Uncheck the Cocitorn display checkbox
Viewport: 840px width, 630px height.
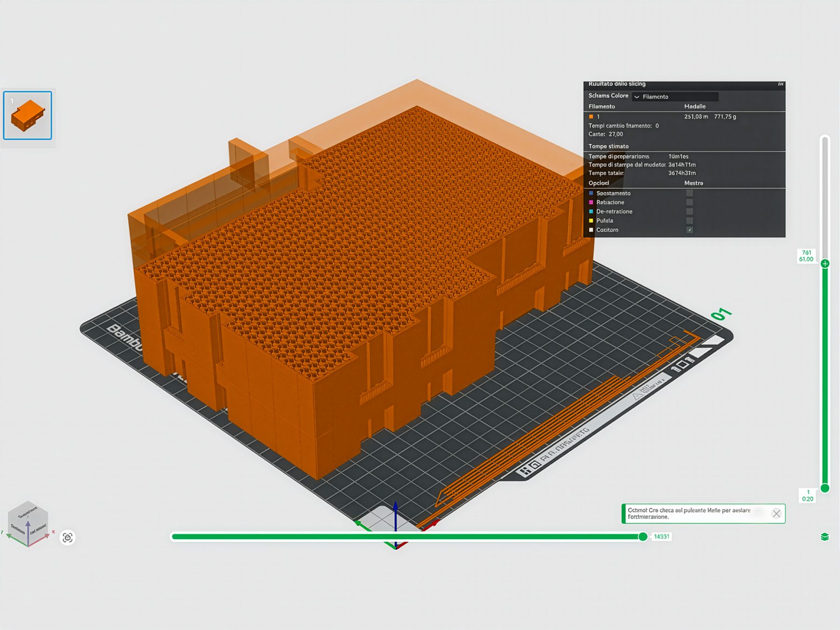click(689, 230)
